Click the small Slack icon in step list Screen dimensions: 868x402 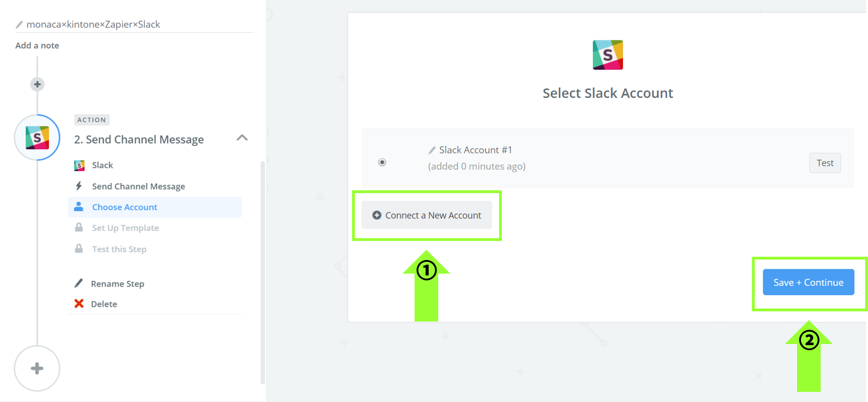[x=79, y=165]
